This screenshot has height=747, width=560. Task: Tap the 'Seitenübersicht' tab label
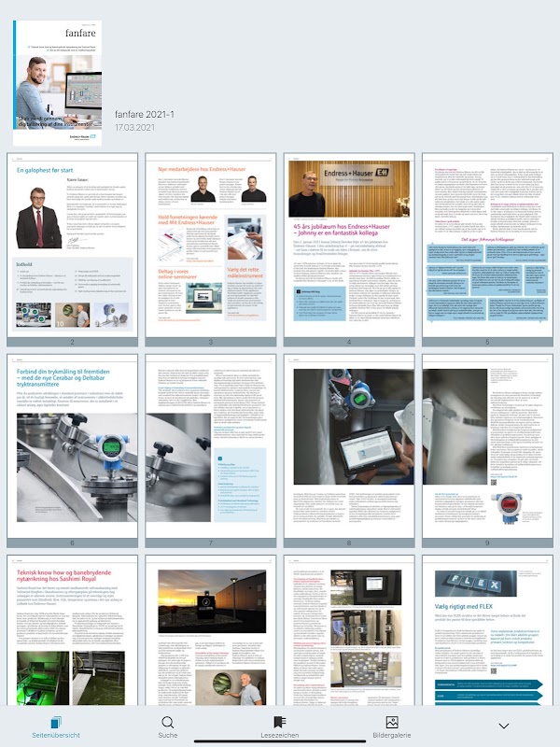[56, 735]
